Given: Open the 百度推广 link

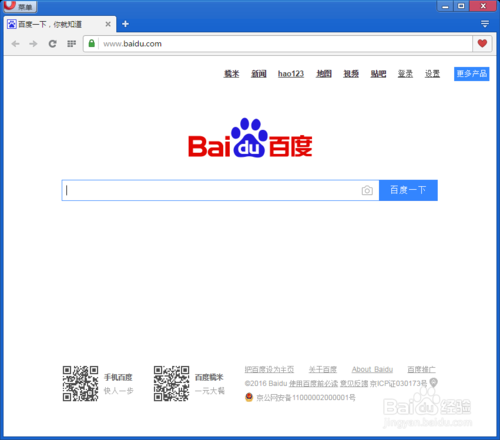Looking at the screenshot, I should point(421,369).
